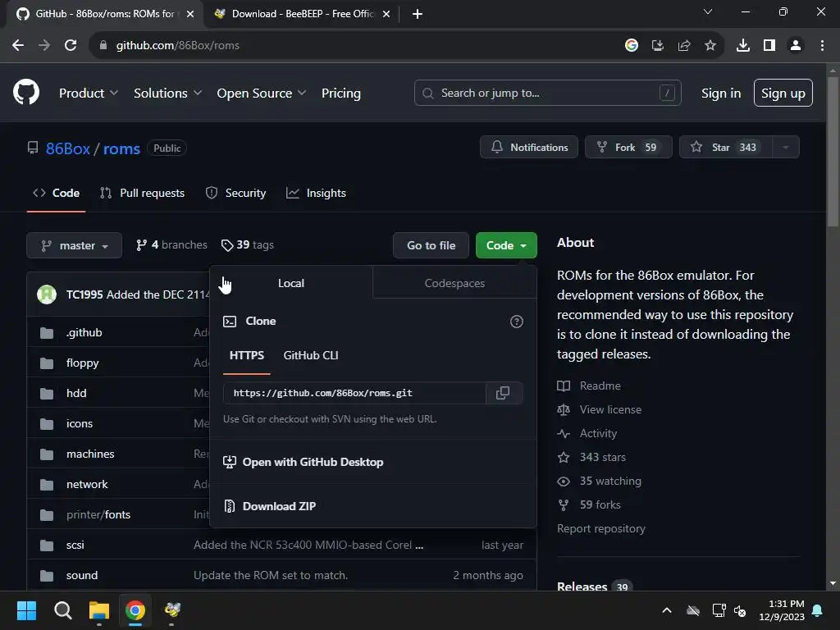Viewport: 840px width, 630px height.
Task: Open the Pricing link
Action: pyautogui.click(x=340, y=94)
